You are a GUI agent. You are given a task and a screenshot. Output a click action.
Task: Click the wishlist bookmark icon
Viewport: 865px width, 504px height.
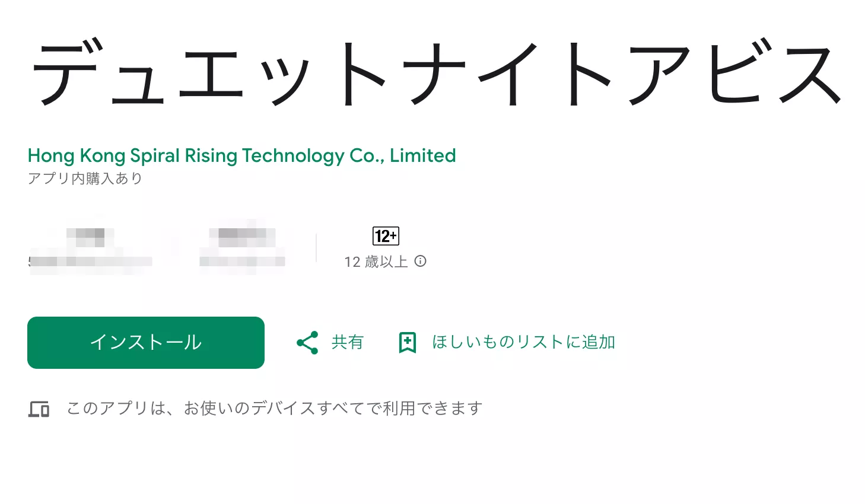(408, 342)
